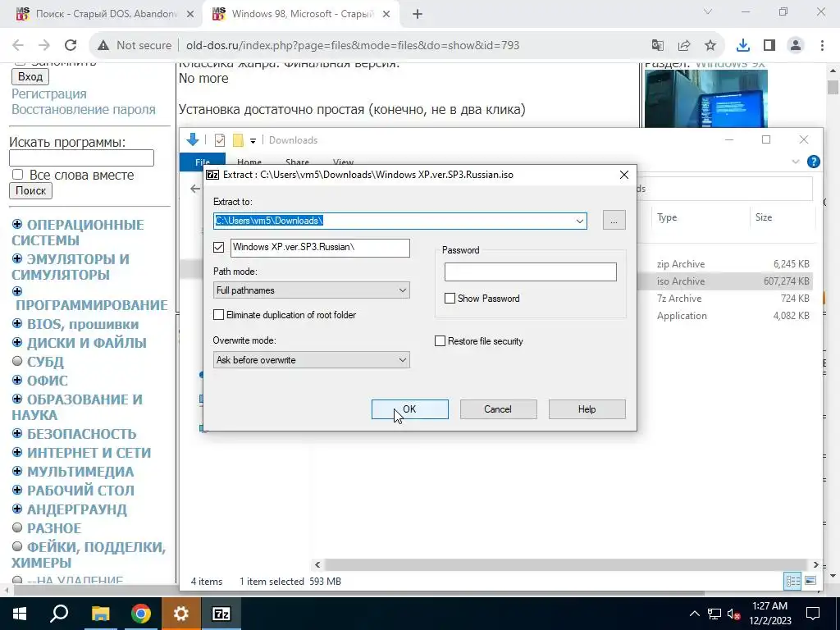Image resolution: width=840 pixels, height=630 pixels.
Task: Expand ДИСКИ И ФАЙЛЫ plus icon
Action: 17,342
